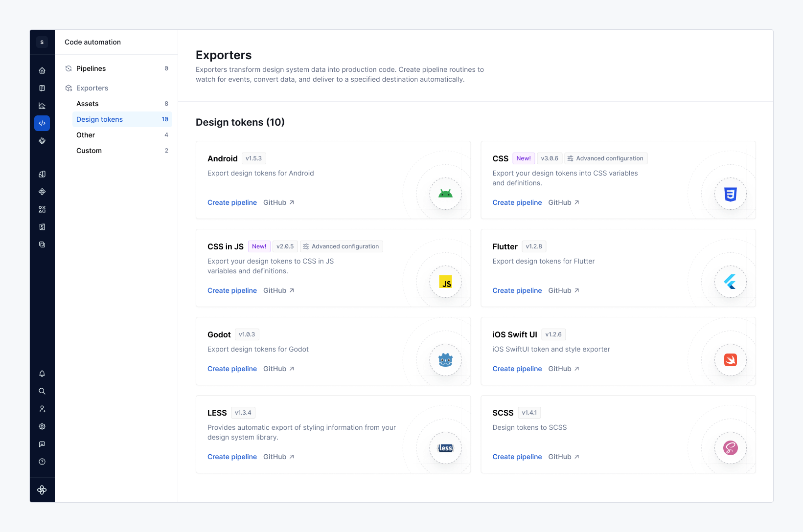Image resolution: width=803 pixels, height=532 pixels.
Task: Click the 'New!' badge on CSS in JS card
Action: (259, 246)
